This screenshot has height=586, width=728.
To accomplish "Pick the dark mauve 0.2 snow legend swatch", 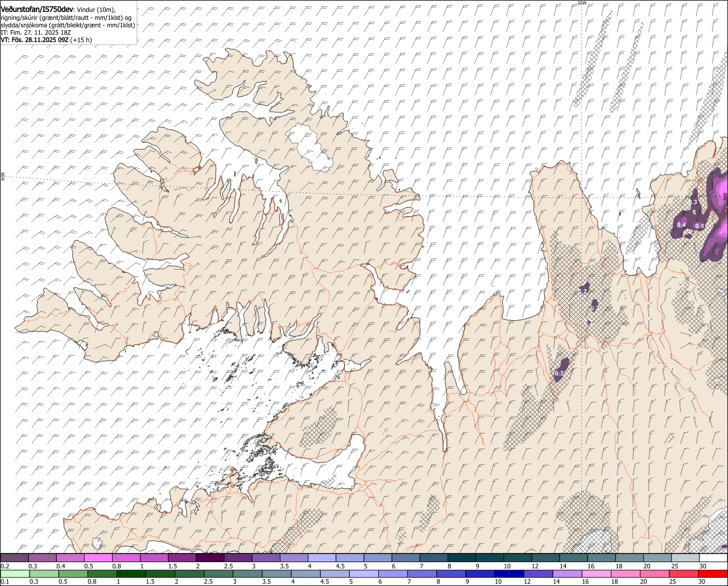I will pos(14,558).
